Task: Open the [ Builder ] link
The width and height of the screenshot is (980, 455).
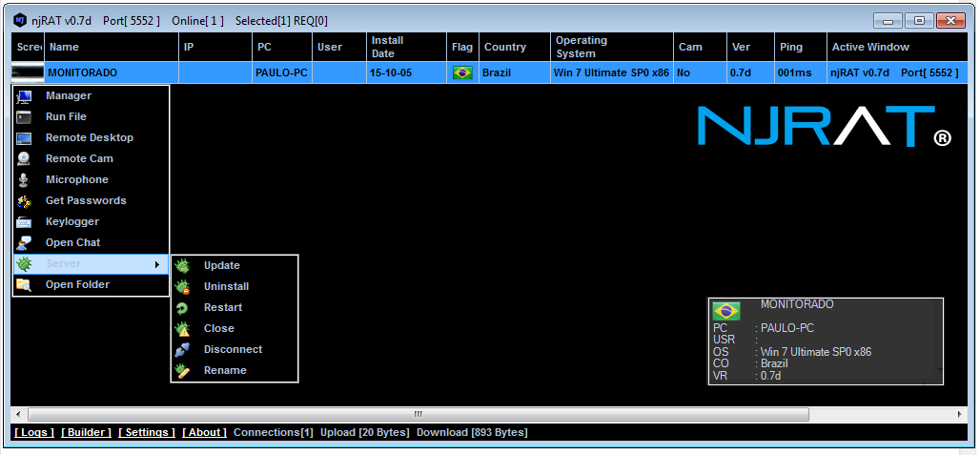Action: pyautogui.click(x=86, y=432)
